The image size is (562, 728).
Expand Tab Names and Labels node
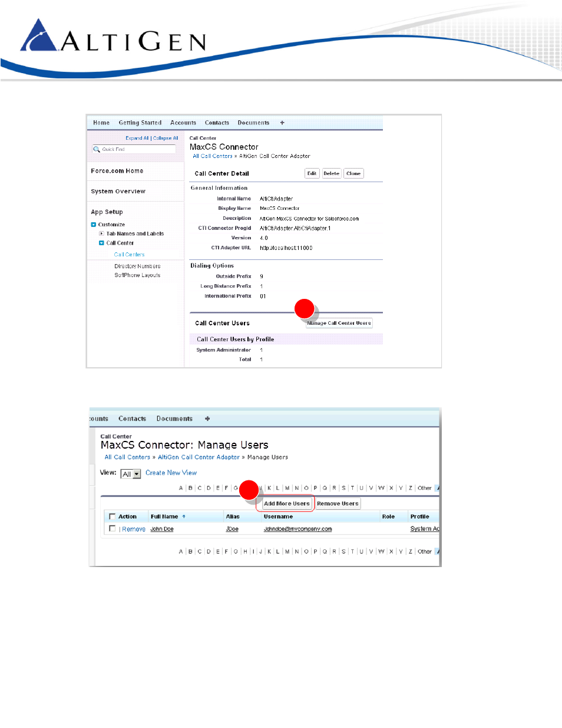coord(101,233)
